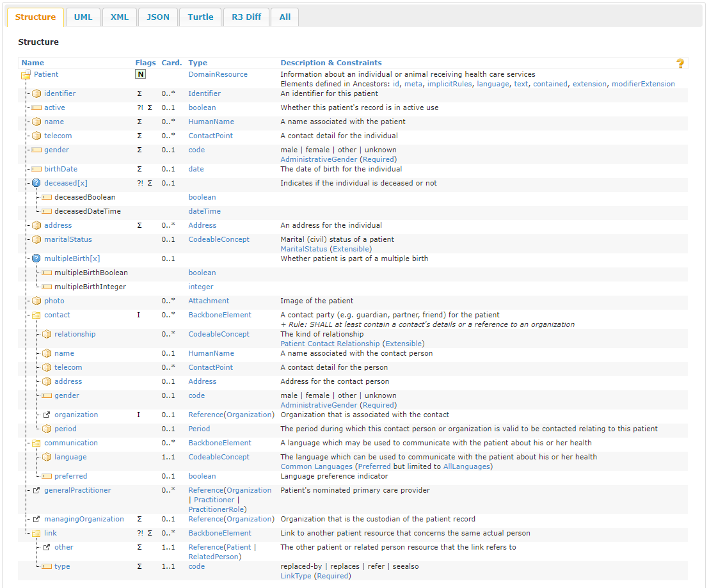The height and width of the screenshot is (588, 709).
Task: Select the photo element row name
Action: pos(54,301)
